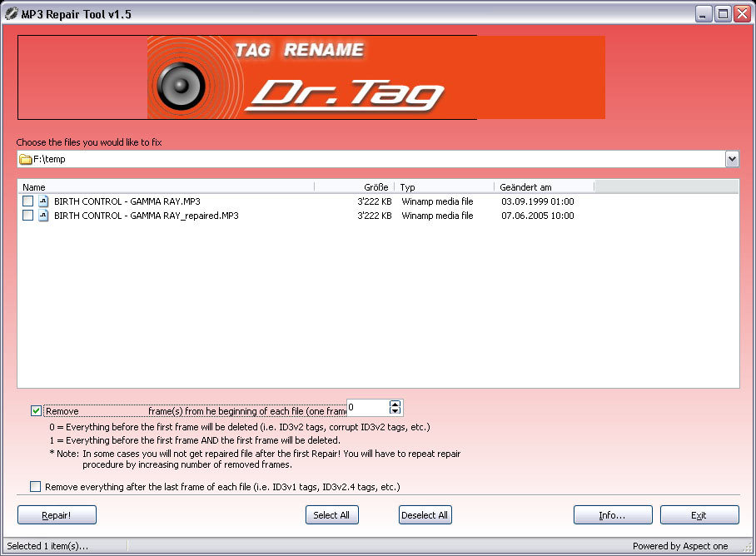Enable Remove everything after the last frame
The width and height of the screenshot is (756, 556).
[x=35, y=487]
